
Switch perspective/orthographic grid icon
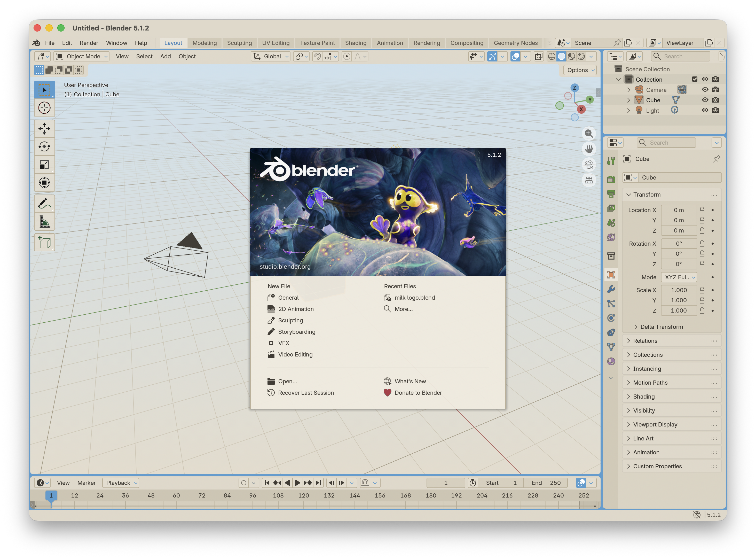[589, 180]
